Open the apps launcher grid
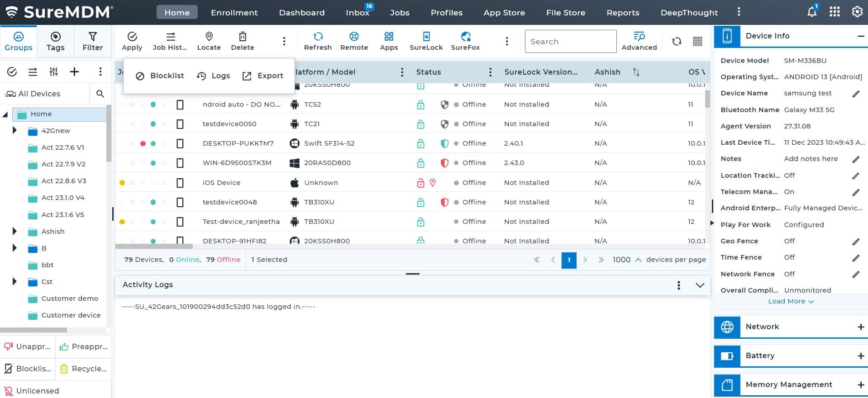The image size is (868, 398). coord(835,12)
